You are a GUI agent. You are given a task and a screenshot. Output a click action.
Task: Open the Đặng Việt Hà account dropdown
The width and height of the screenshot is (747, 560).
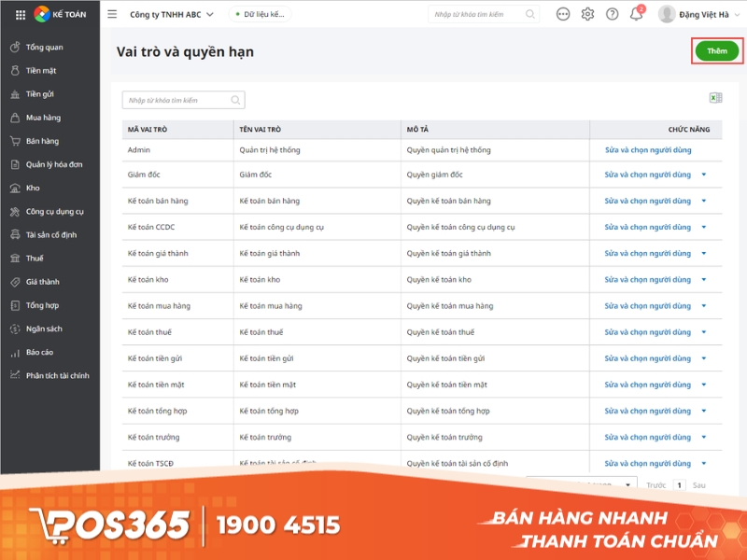pyautogui.click(x=698, y=14)
